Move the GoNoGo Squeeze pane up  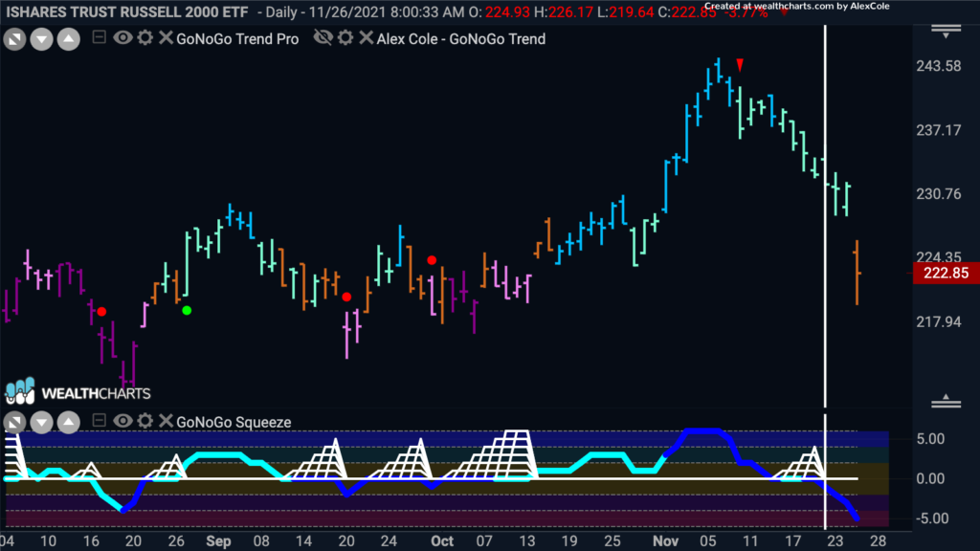tap(69, 423)
